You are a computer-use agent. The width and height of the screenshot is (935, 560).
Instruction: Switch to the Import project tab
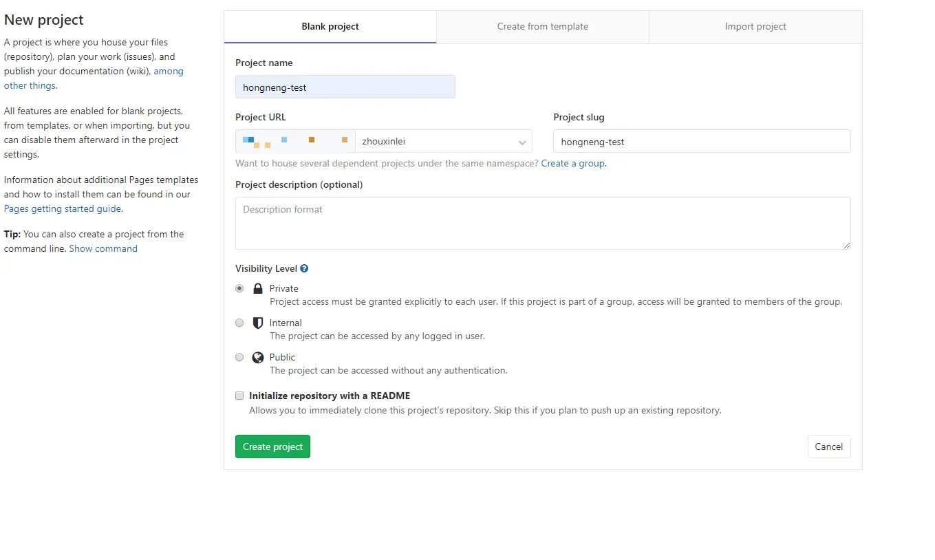coord(755,27)
